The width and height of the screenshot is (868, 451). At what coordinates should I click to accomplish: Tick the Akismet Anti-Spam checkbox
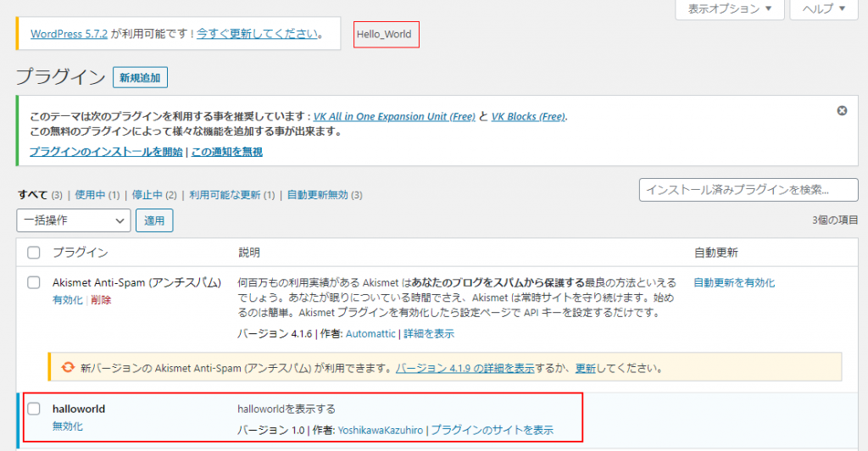(x=34, y=282)
